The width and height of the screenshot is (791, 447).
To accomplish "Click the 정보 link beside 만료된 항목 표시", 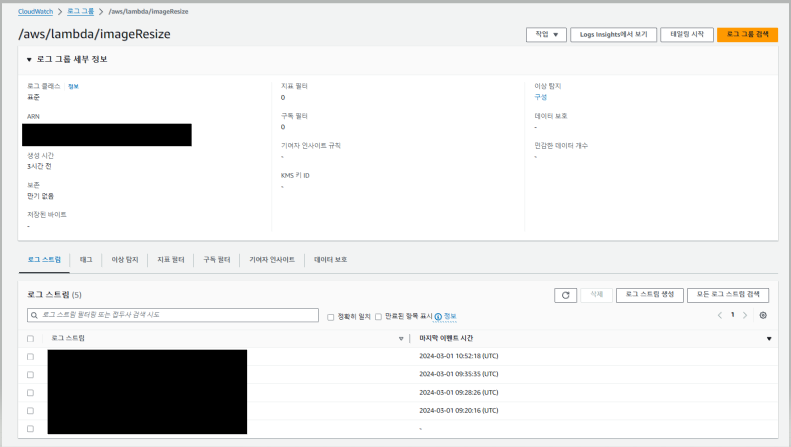I will click(450, 317).
